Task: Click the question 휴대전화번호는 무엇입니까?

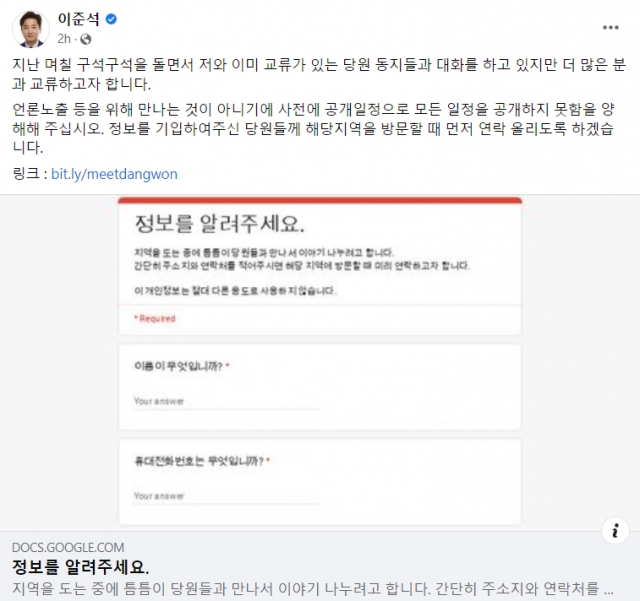Action: pos(202,461)
